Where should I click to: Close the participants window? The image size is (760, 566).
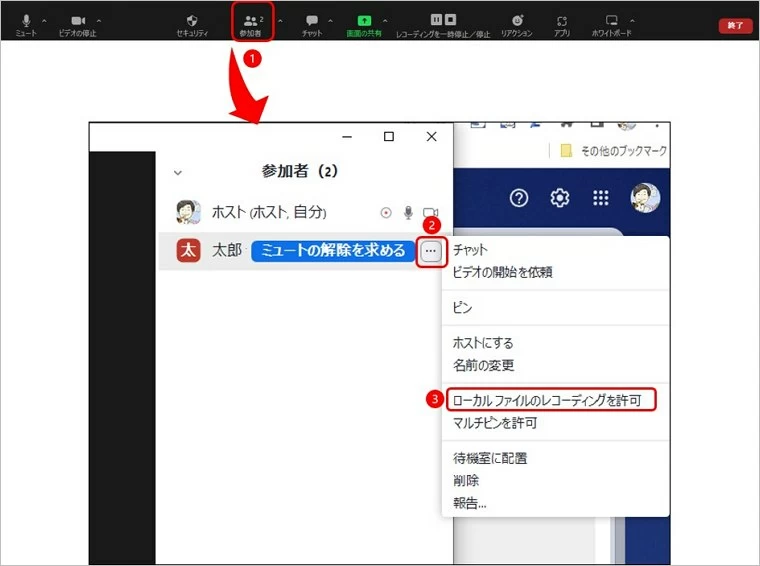pyautogui.click(x=431, y=137)
